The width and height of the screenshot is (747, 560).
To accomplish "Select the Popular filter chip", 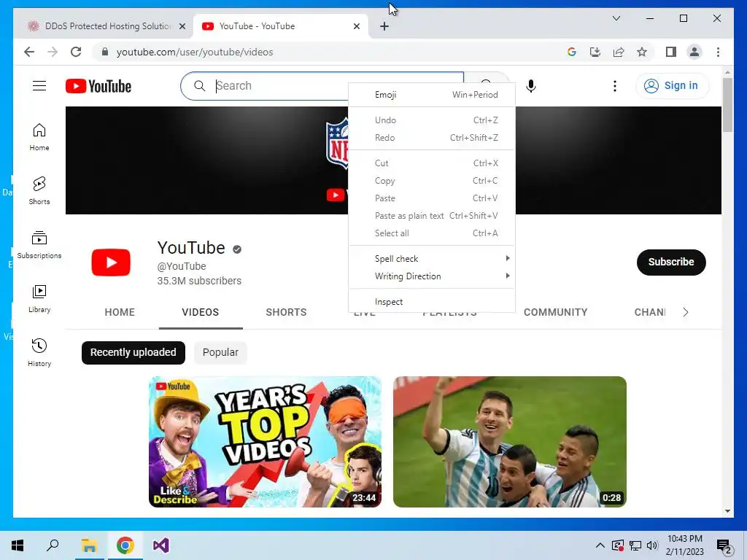I will (x=220, y=352).
